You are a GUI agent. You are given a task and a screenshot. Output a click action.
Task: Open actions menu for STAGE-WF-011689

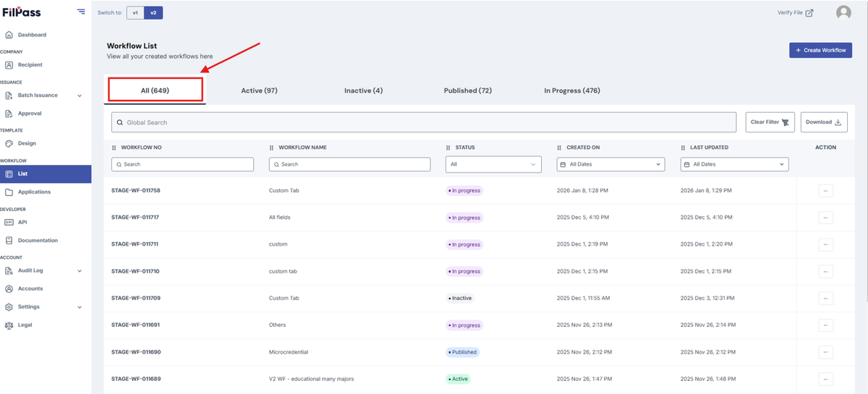pyautogui.click(x=825, y=379)
